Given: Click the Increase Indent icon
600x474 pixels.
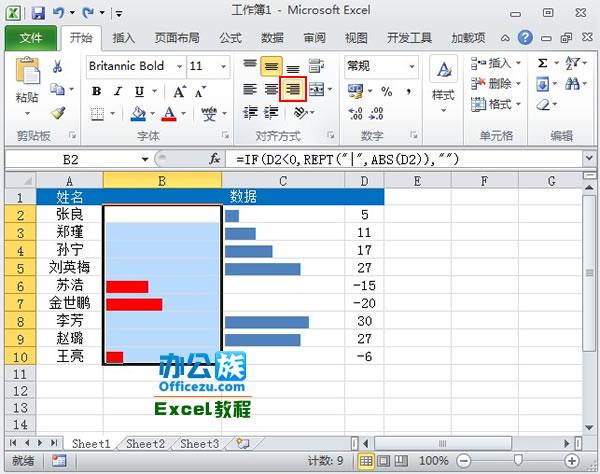Looking at the screenshot, I should click(272, 113).
